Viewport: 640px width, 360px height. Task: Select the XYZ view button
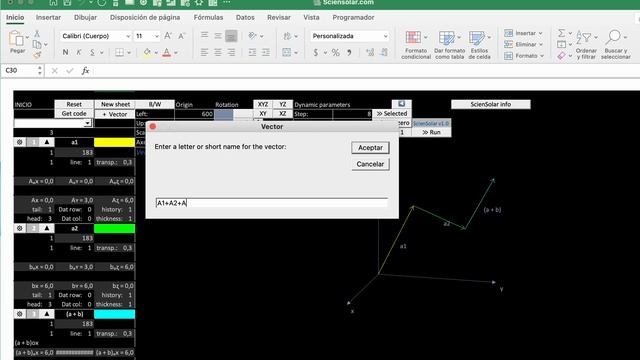click(x=263, y=104)
